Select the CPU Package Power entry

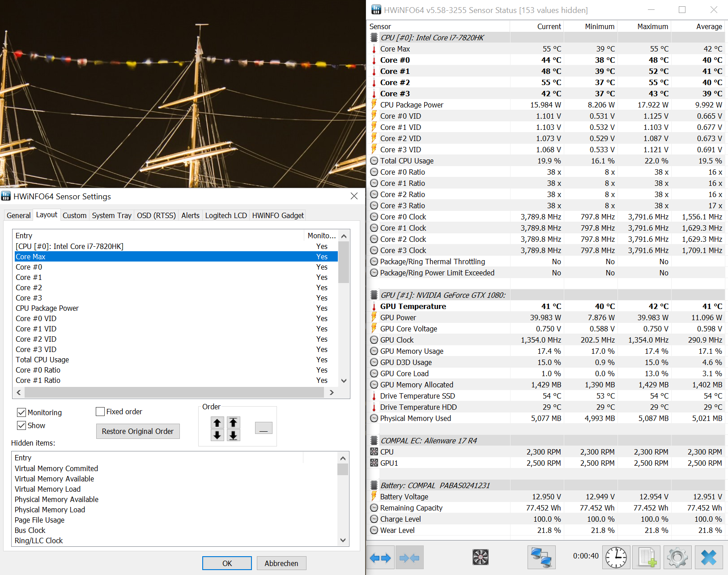pyautogui.click(x=47, y=308)
